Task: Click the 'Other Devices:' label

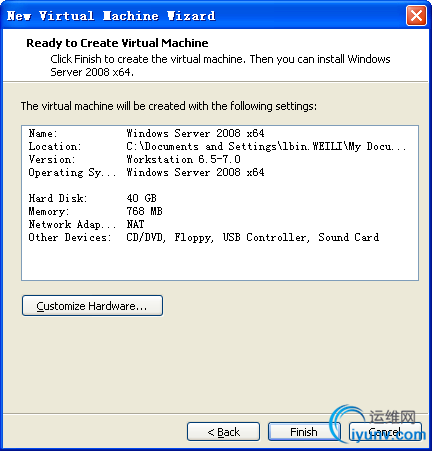Action: [70, 237]
